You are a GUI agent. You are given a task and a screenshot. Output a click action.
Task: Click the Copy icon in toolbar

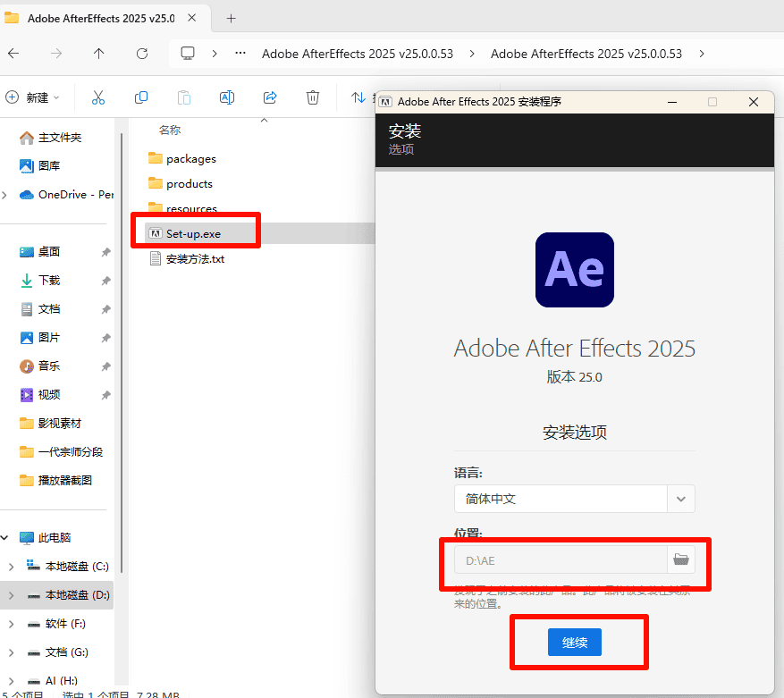tap(141, 97)
